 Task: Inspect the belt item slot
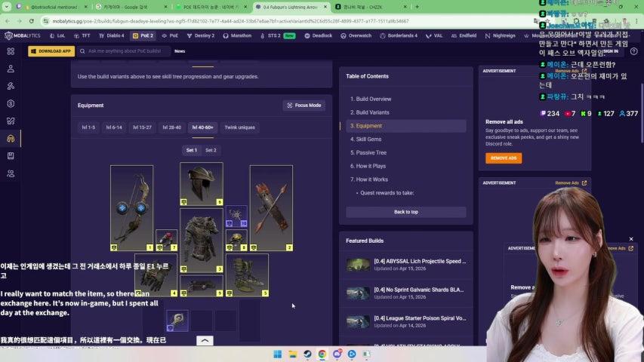click(202, 286)
